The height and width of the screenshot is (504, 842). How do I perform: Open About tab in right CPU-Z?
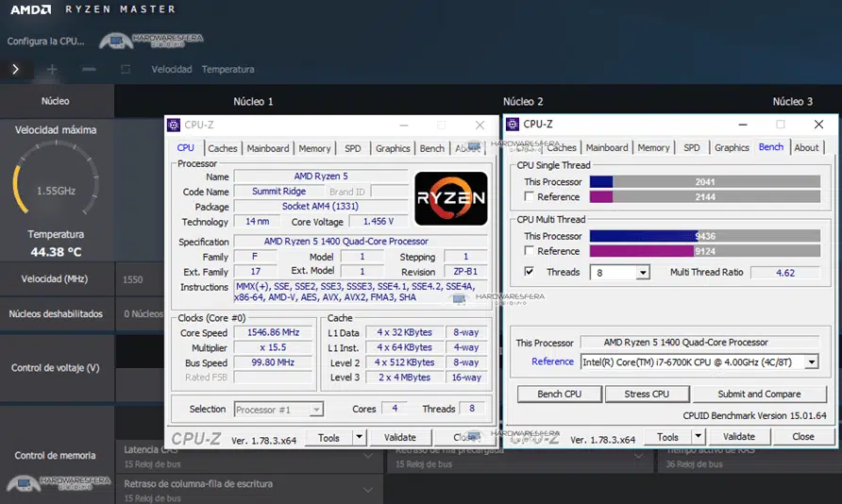tap(806, 147)
